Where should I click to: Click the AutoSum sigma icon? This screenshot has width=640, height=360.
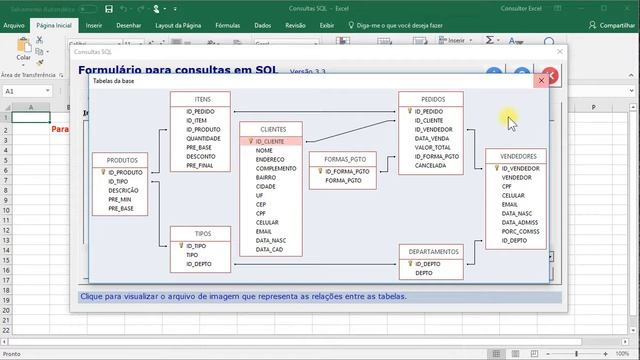(x=489, y=40)
